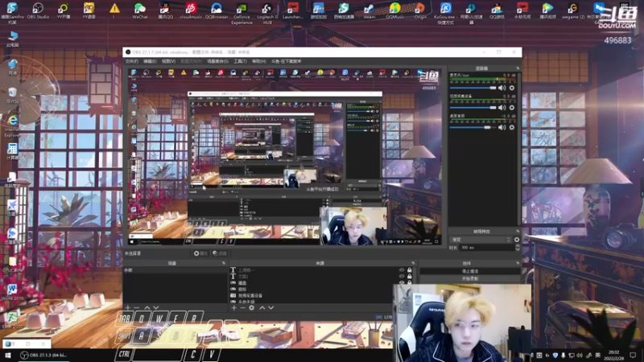Open the QQBrowser desktop shortcut
This screenshot has width=644, height=362.
click(x=217, y=10)
